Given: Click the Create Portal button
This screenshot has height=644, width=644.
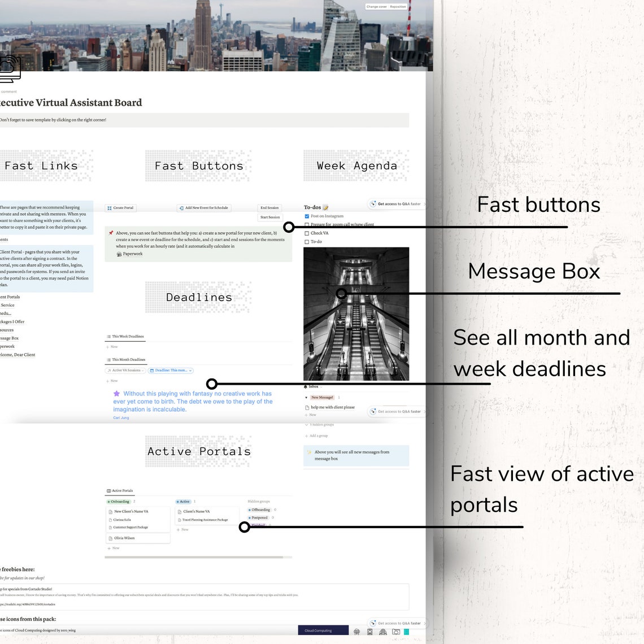Looking at the screenshot, I should coord(120,208).
